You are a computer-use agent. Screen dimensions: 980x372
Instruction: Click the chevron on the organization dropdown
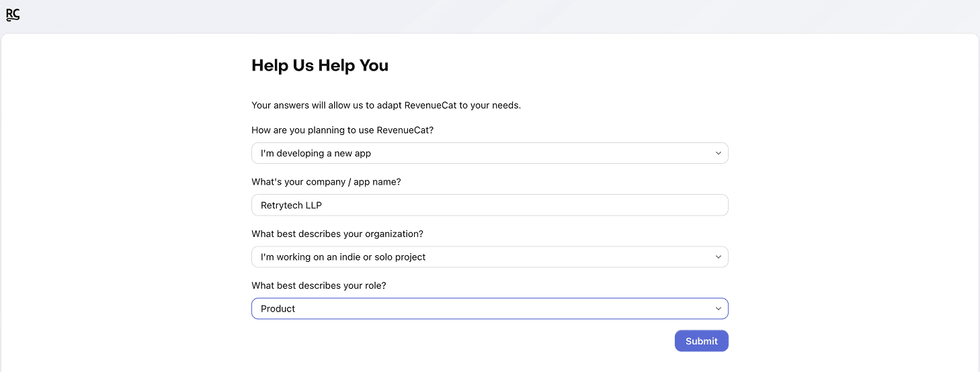coord(718,257)
